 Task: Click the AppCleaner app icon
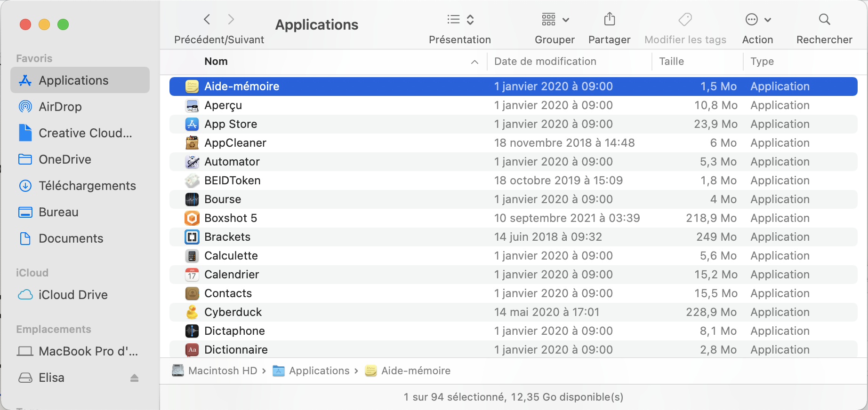click(x=192, y=143)
